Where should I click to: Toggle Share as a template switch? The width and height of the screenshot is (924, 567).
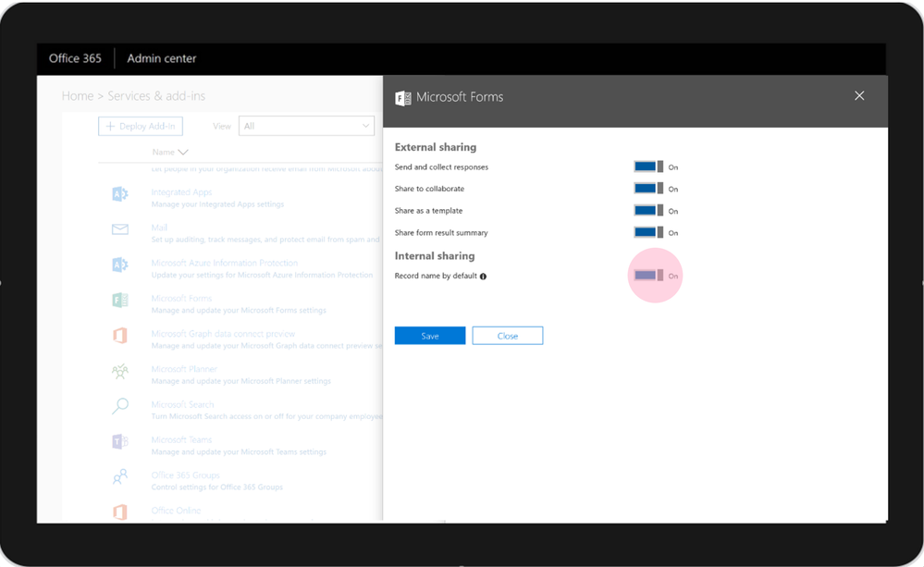click(x=648, y=210)
